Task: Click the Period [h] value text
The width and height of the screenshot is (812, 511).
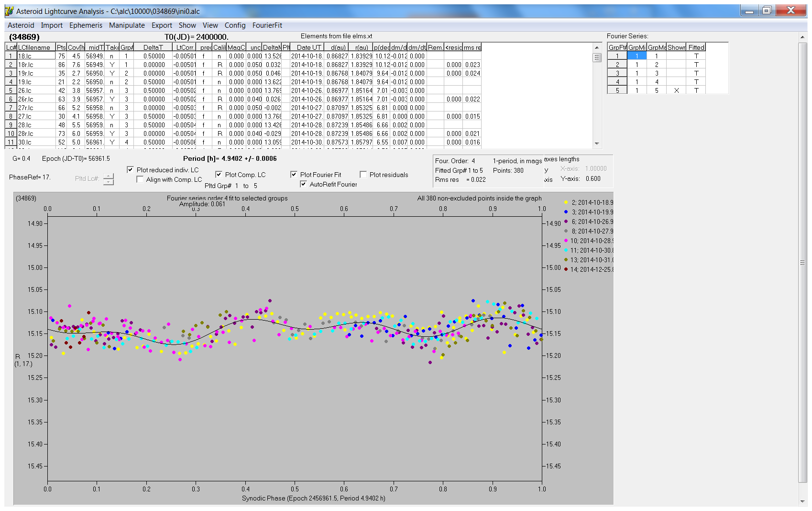Action: 230,158
